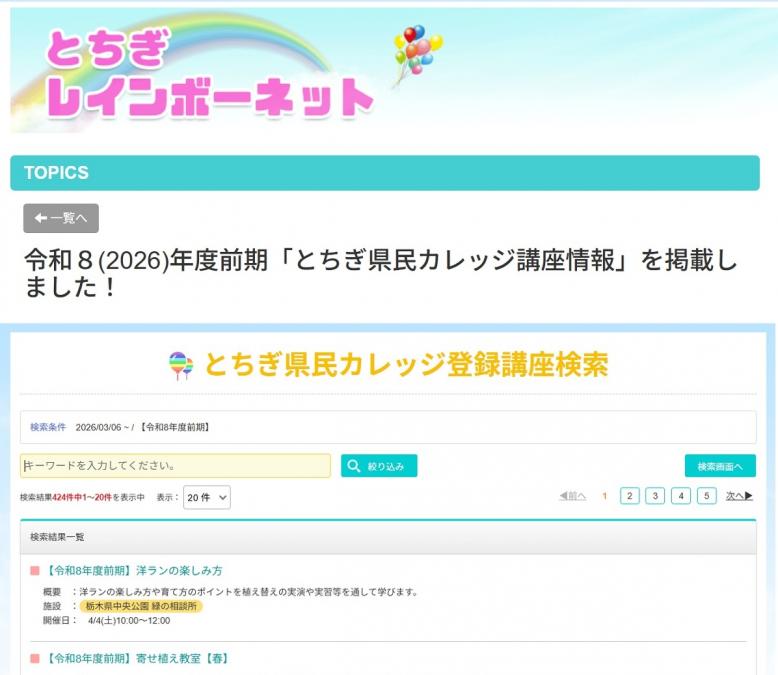
Task: Click 次へ to go to the next page
Action: [739, 496]
